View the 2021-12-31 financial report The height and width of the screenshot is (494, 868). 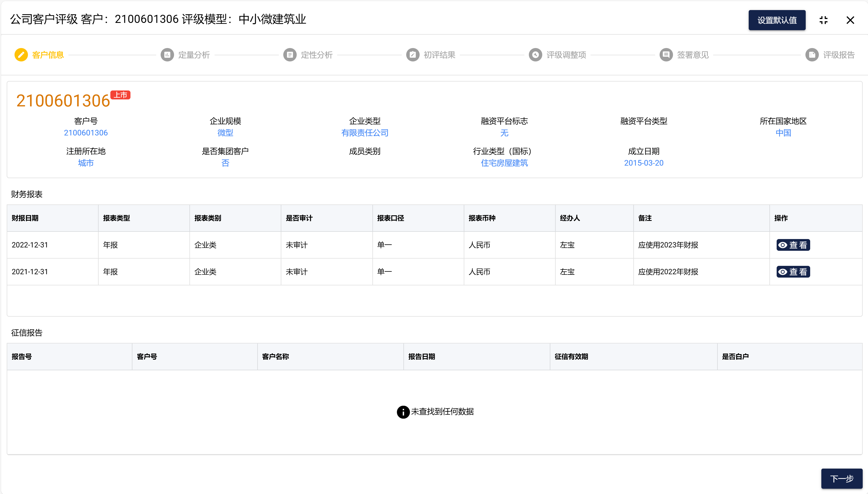pos(793,272)
